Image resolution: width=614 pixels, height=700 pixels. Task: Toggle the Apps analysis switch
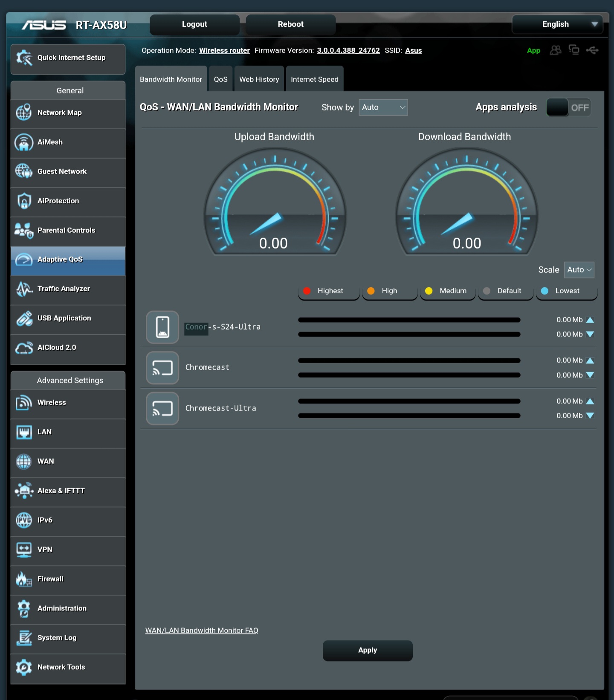point(568,107)
